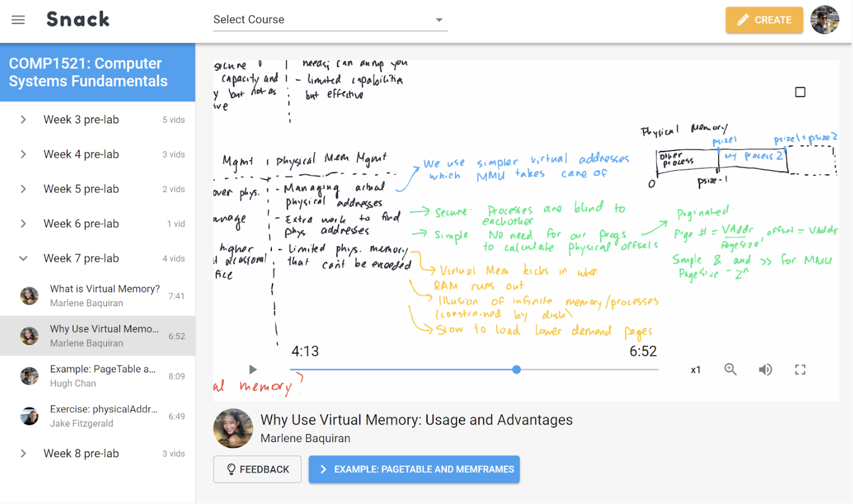This screenshot has height=504, width=853.
Task: Click the CREATE button
Action: coord(764,19)
